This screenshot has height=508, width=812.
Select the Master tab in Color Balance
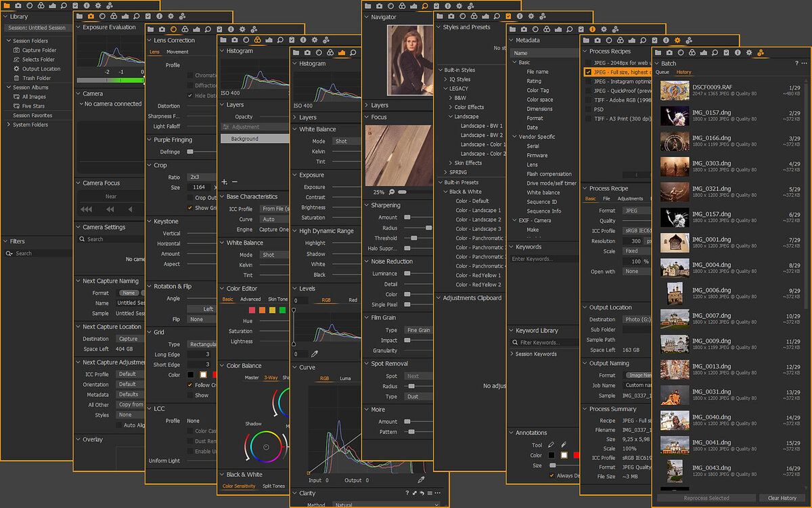(252, 377)
